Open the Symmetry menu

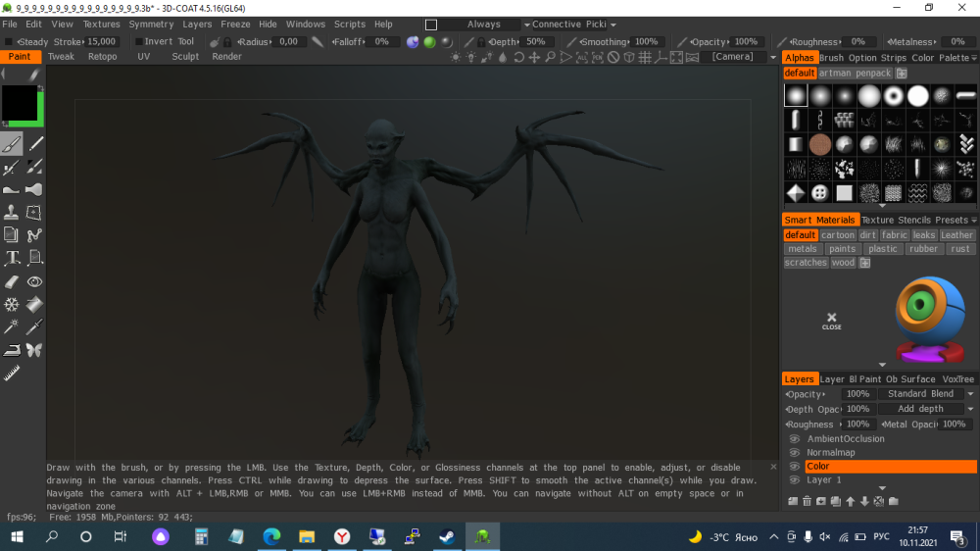[x=151, y=25]
